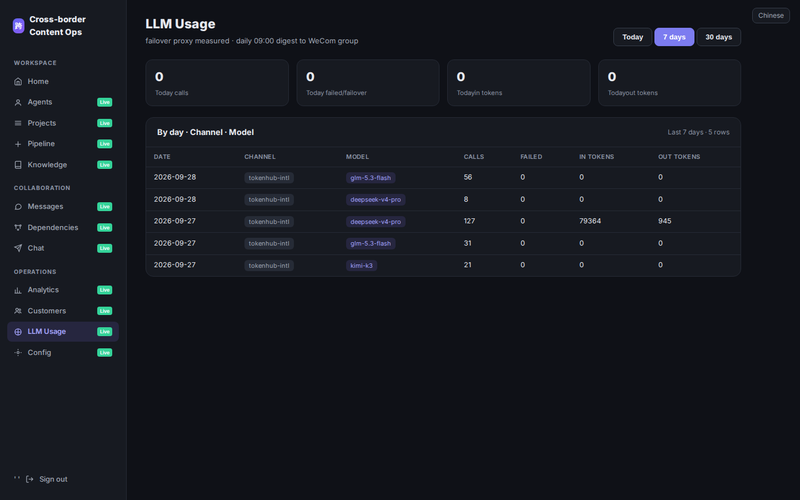Image resolution: width=800 pixels, height=500 pixels.
Task: Select the Today range button
Action: (633, 37)
